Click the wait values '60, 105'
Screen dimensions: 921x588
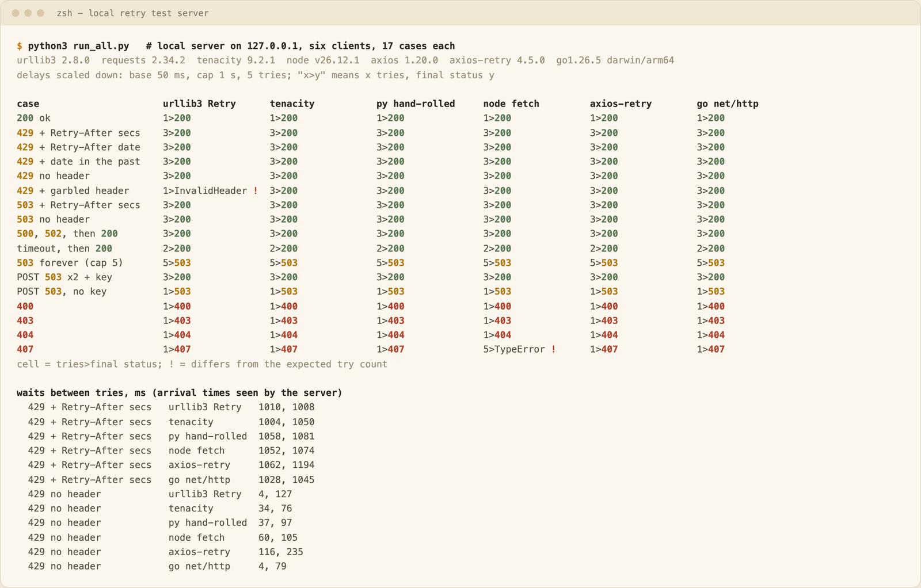pyautogui.click(x=278, y=537)
